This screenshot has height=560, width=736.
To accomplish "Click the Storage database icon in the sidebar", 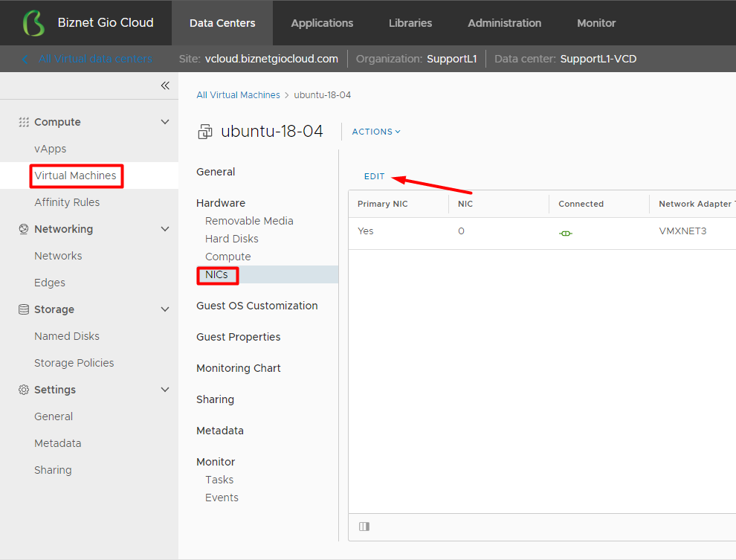I will coord(24,309).
